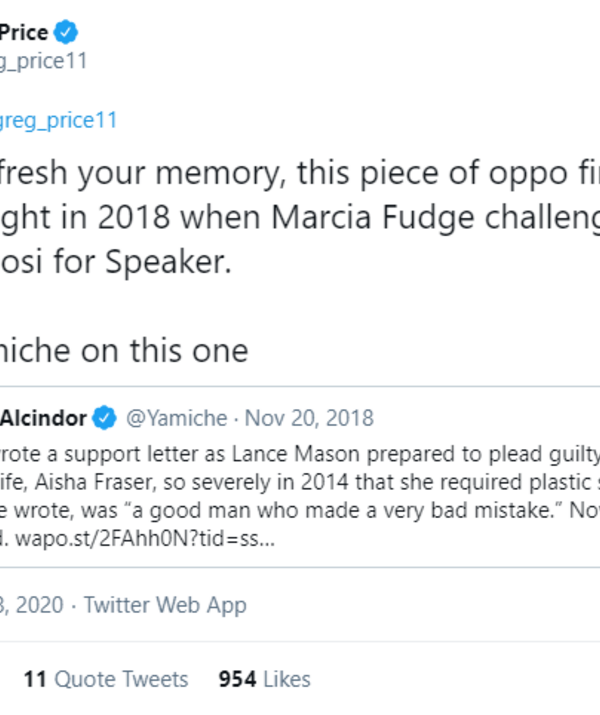View the 11 Quote Tweets list
The image size is (600, 715).
click(105, 679)
